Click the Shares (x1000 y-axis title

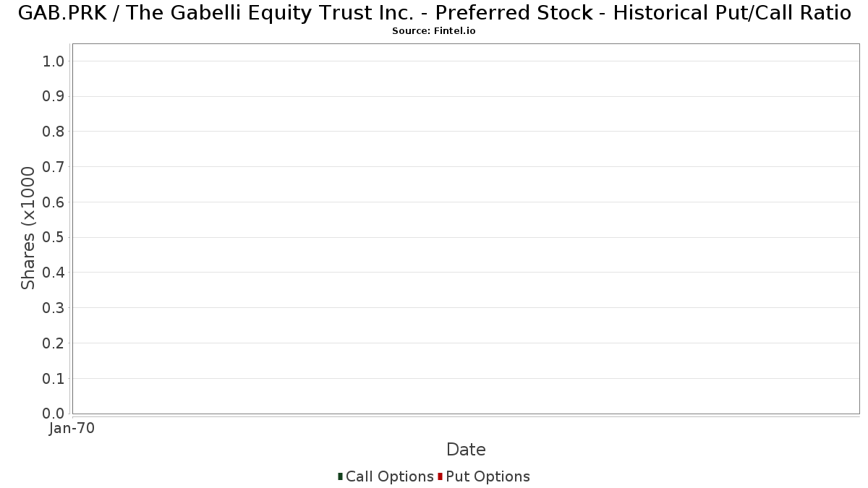coord(28,228)
